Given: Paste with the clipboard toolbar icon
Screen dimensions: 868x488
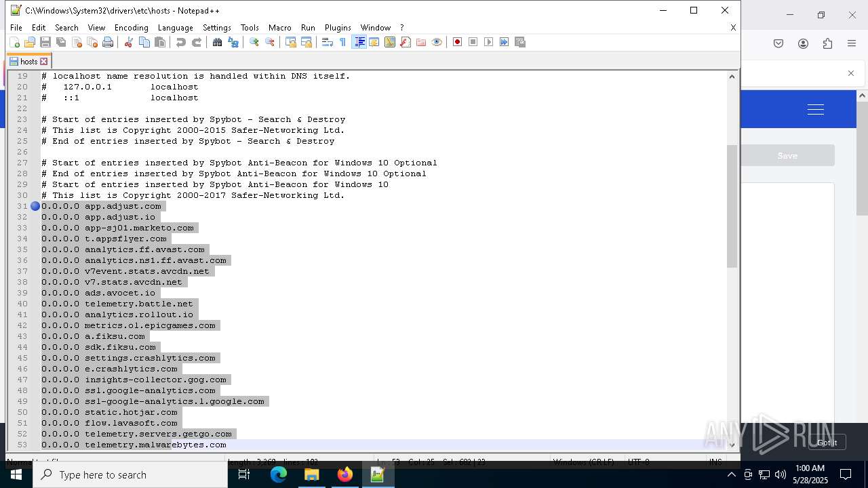Looking at the screenshot, I should tap(160, 42).
